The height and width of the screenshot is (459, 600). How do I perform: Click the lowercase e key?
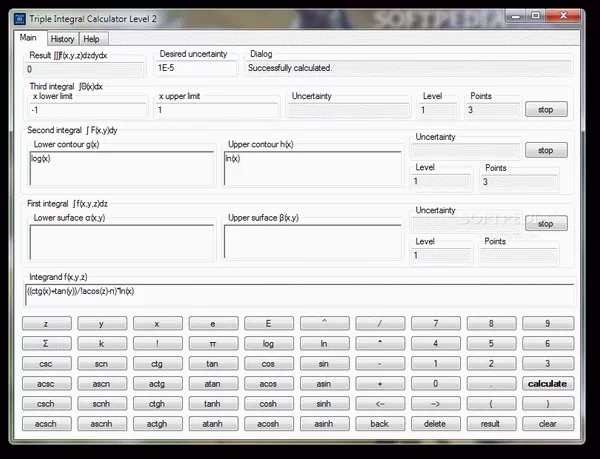pyautogui.click(x=213, y=324)
